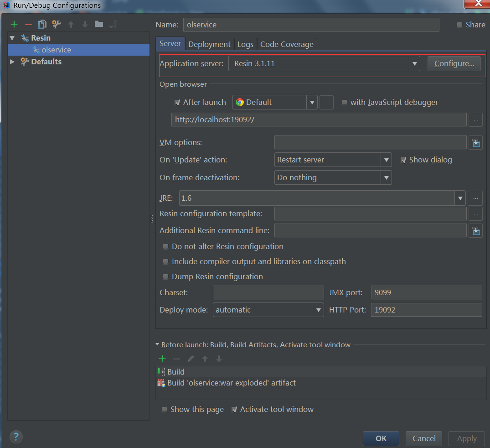Toggle Activate tool window checkbox
The height and width of the screenshot is (448, 490).
[x=234, y=409]
